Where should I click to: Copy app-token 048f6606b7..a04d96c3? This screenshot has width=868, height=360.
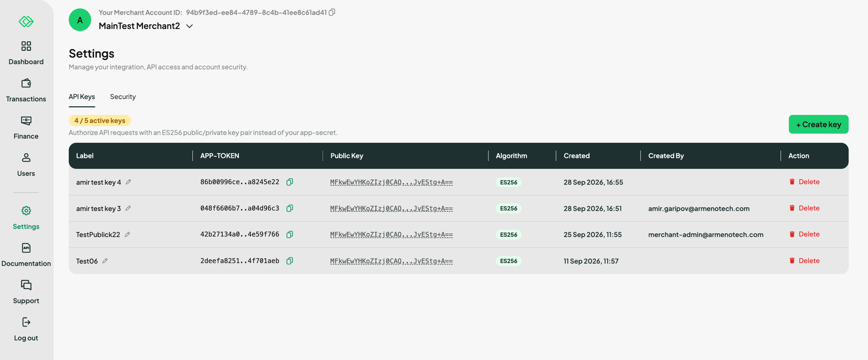click(289, 208)
